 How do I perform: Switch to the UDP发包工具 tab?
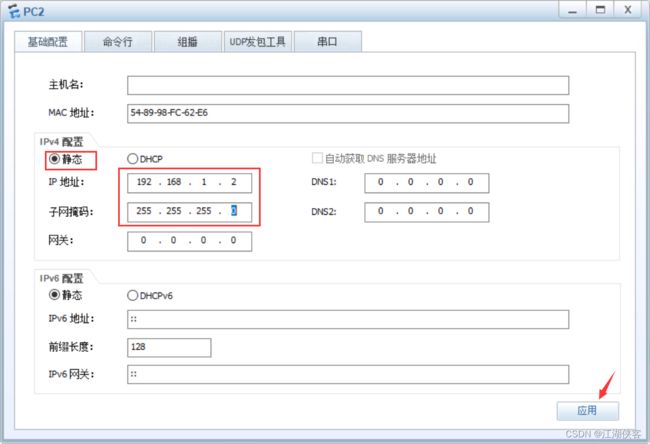click(x=258, y=41)
